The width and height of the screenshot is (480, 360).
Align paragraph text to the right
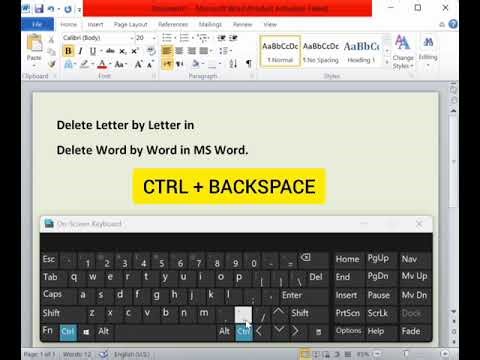coord(191,51)
